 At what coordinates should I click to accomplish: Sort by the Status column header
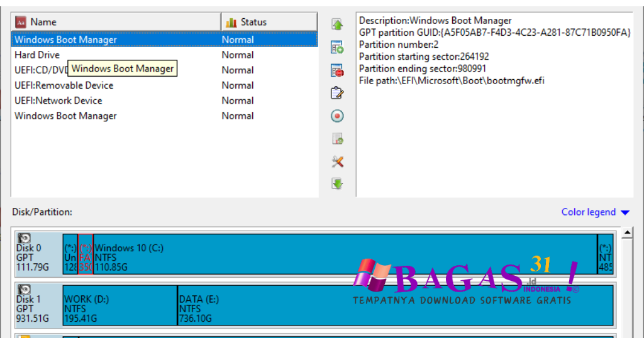pos(269,22)
